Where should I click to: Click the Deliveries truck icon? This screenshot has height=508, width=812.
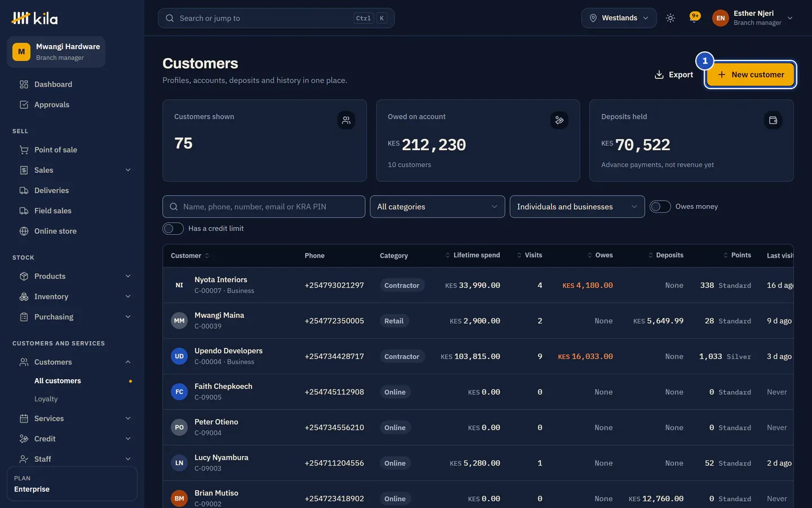click(x=24, y=190)
